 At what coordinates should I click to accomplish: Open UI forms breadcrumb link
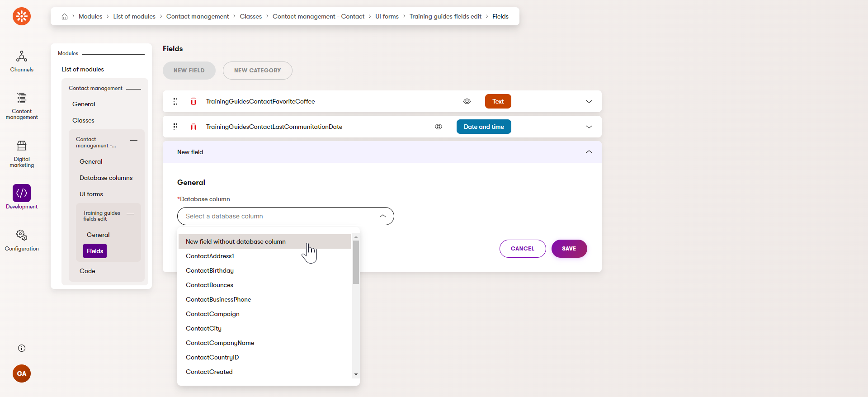coord(387,16)
